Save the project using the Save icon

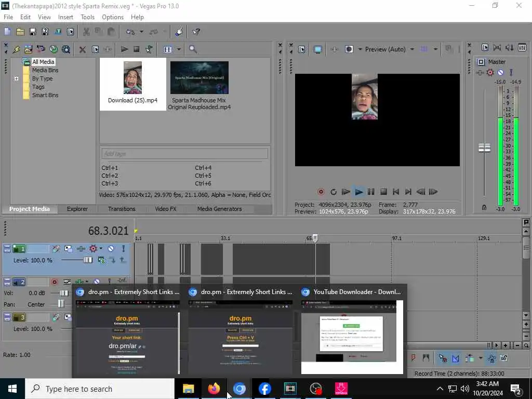[33, 32]
